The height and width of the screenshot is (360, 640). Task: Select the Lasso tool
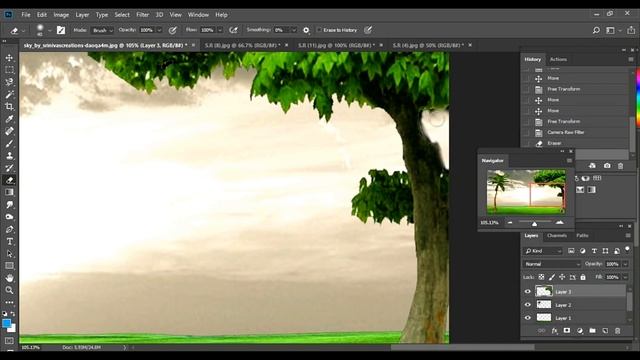click(x=9, y=82)
